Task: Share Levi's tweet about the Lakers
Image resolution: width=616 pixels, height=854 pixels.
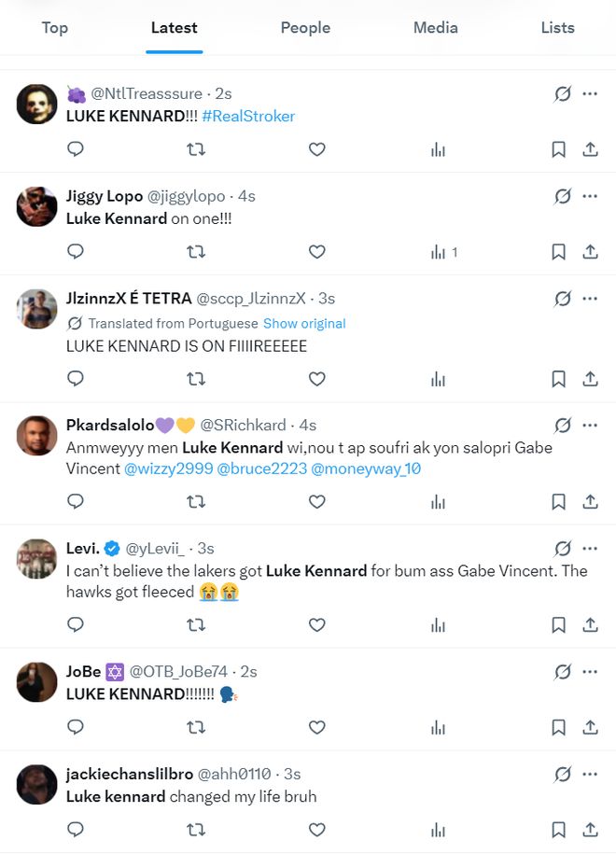Action: 590,625
